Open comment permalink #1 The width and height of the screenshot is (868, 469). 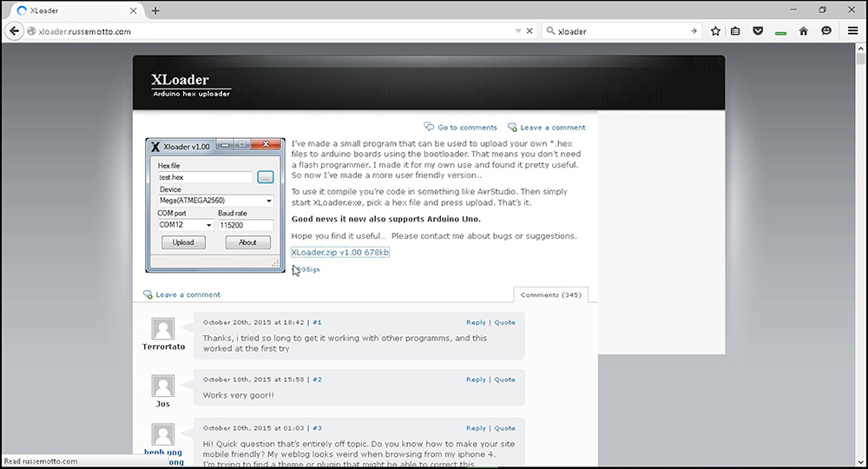coord(317,322)
